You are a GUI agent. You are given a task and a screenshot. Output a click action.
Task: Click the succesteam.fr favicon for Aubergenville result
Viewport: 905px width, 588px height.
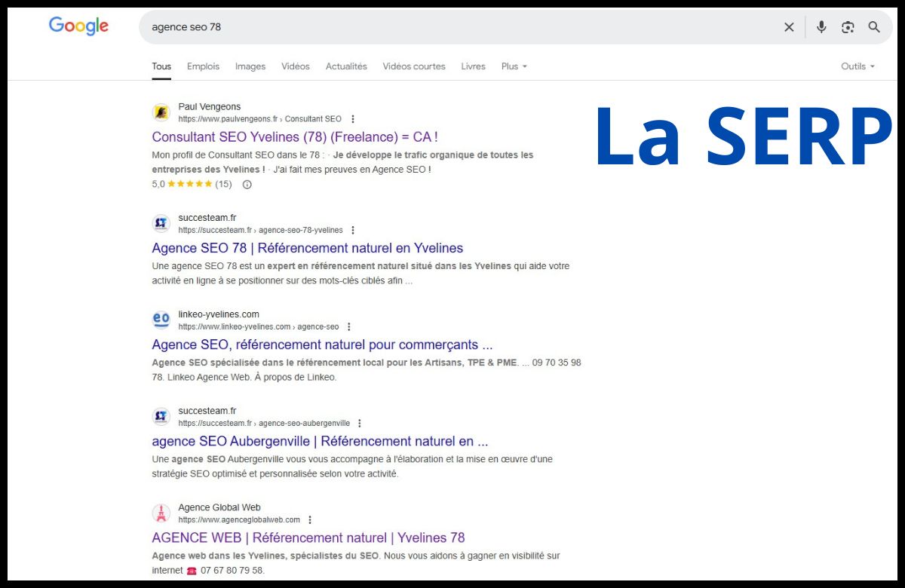pos(161,416)
